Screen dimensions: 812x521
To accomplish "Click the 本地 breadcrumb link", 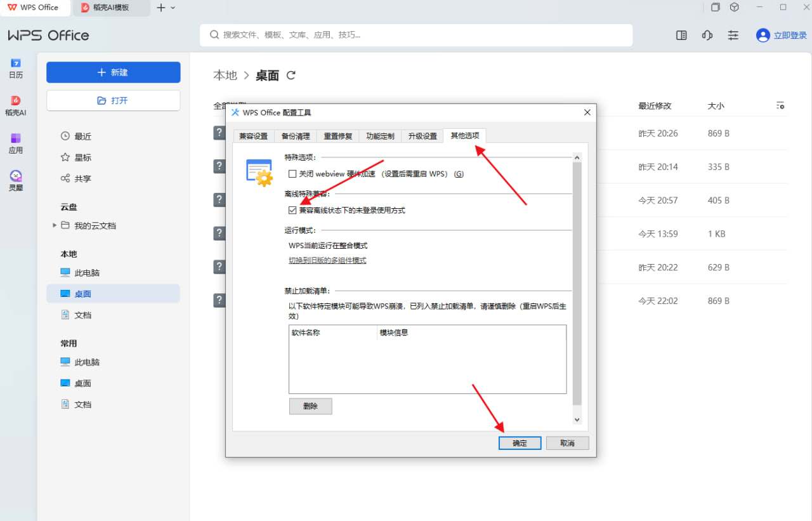I will point(225,76).
